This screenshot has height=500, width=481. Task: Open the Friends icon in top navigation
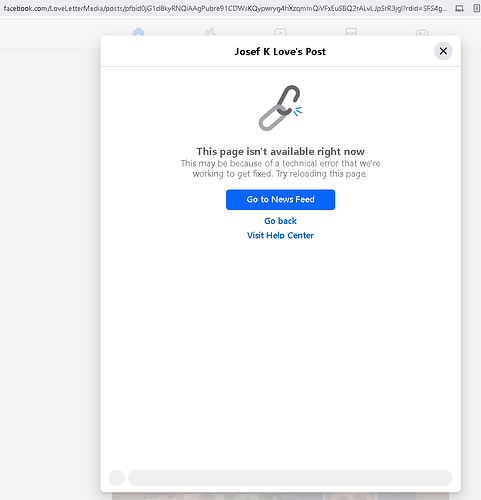(x=210, y=32)
